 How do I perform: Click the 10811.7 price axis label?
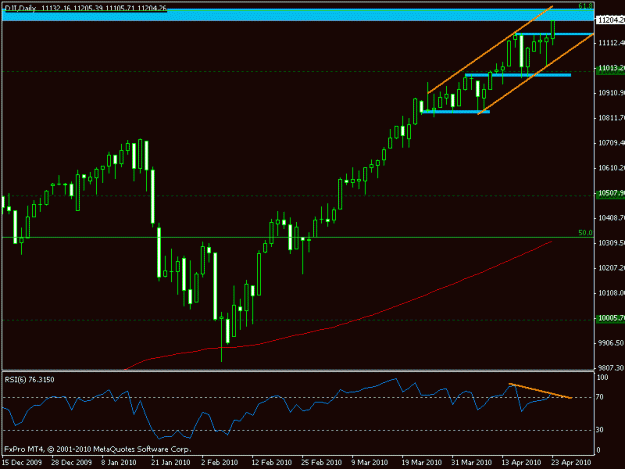pyautogui.click(x=611, y=118)
